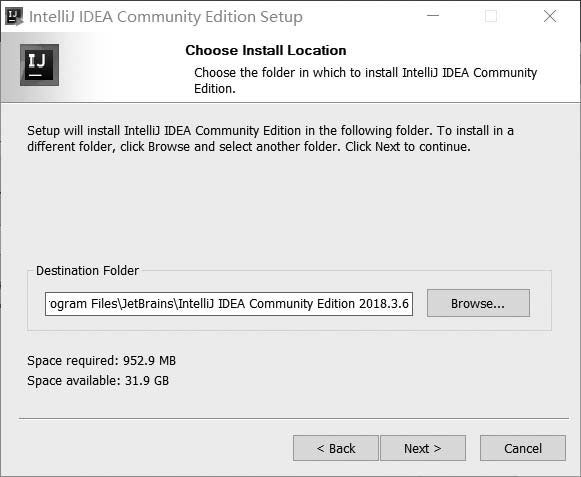
Task: Continue installation by clicking Next
Action: point(423,448)
